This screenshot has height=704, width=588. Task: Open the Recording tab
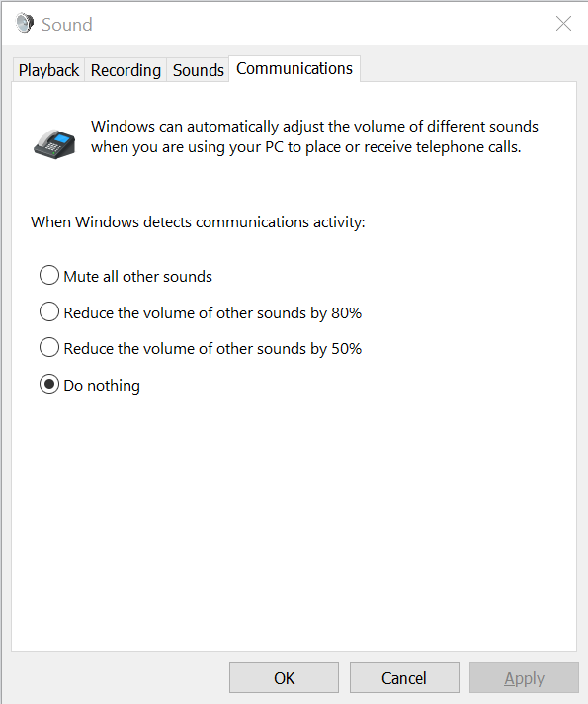pos(126,70)
